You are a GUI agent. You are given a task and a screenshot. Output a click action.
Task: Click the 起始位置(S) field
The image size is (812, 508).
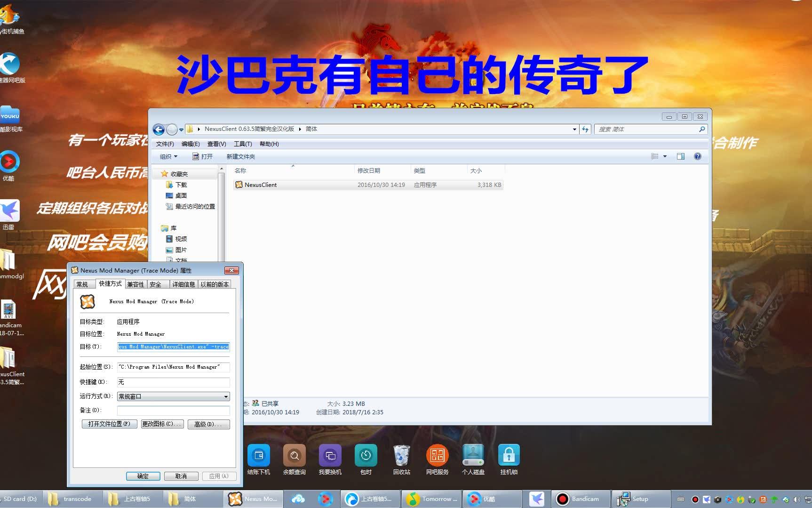(173, 367)
